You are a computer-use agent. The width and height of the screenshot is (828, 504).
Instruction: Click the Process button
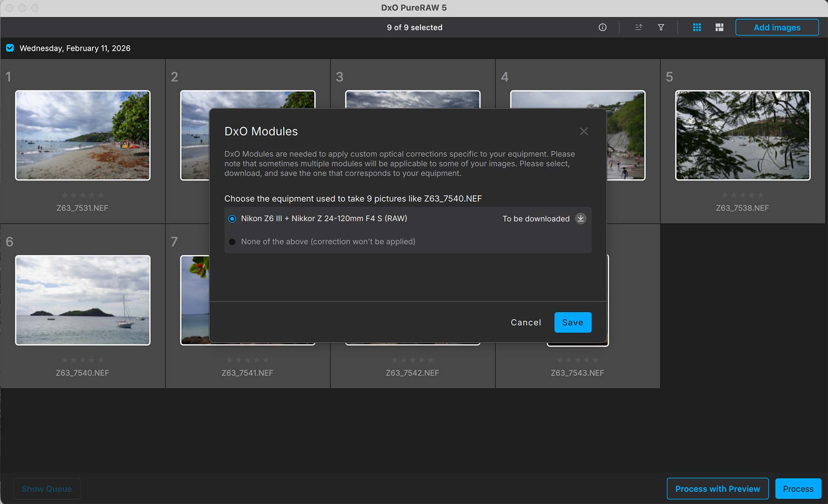(x=798, y=489)
